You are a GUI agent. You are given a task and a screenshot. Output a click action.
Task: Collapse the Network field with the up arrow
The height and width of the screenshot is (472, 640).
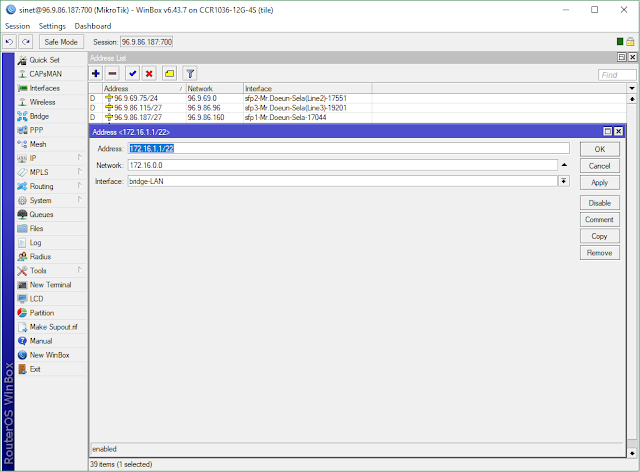point(564,165)
